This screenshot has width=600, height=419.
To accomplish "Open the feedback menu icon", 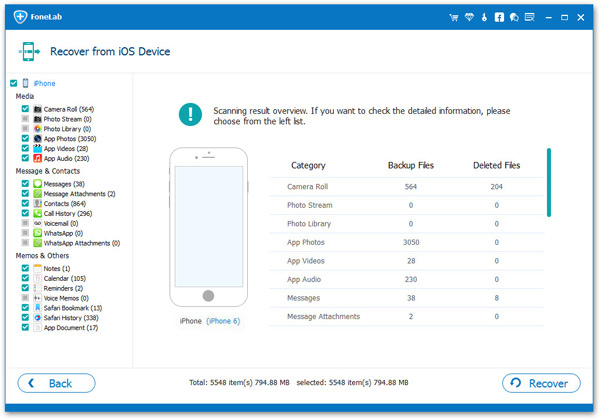I will tap(530, 17).
